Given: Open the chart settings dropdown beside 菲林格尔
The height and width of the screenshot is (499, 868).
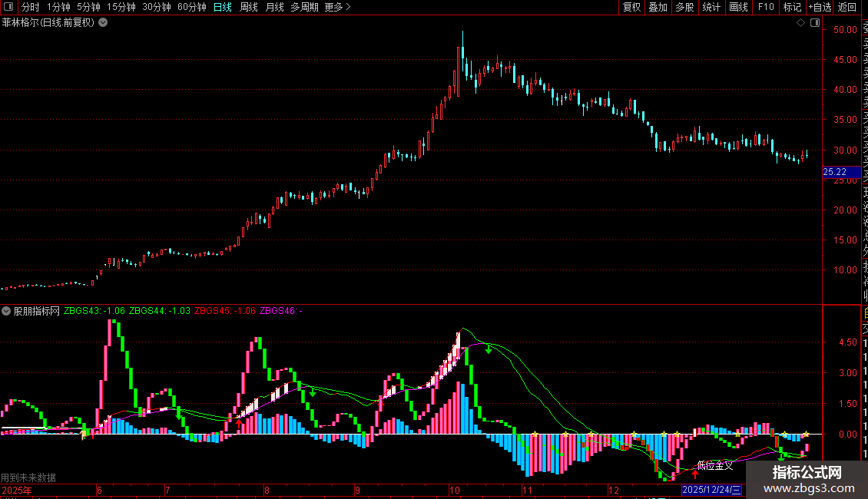Looking at the screenshot, I should tap(103, 23).
